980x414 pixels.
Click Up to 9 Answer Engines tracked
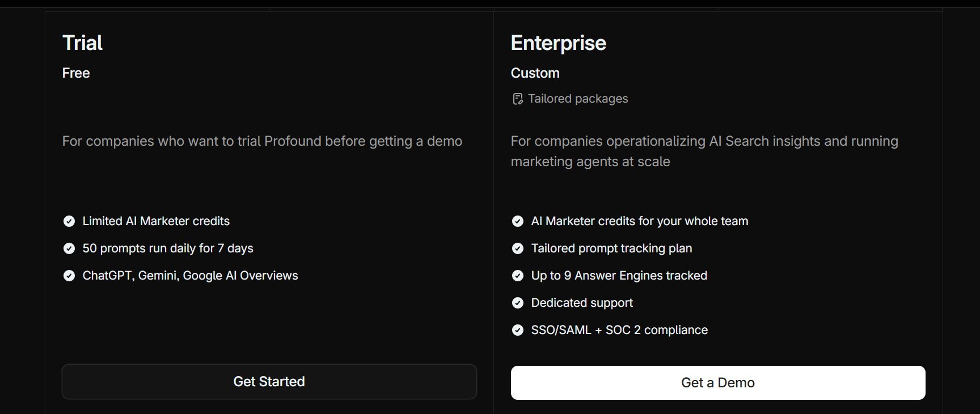click(619, 276)
